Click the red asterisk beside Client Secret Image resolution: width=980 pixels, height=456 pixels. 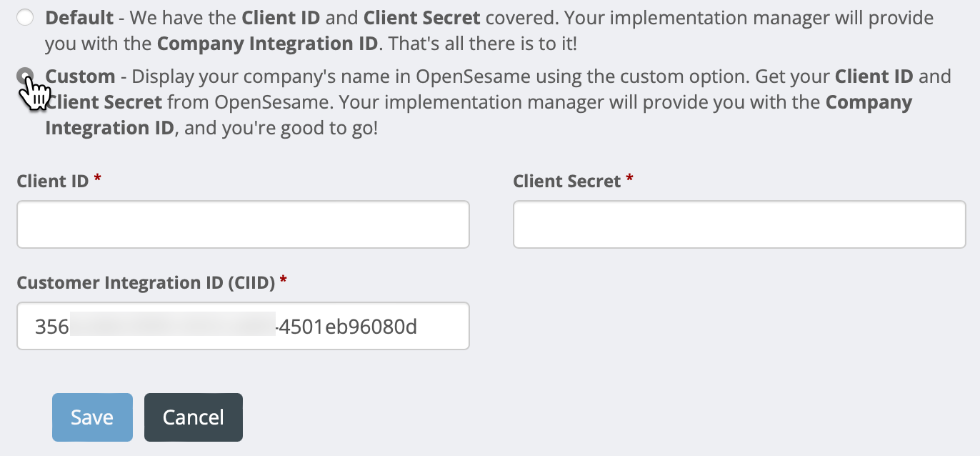coord(629,179)
